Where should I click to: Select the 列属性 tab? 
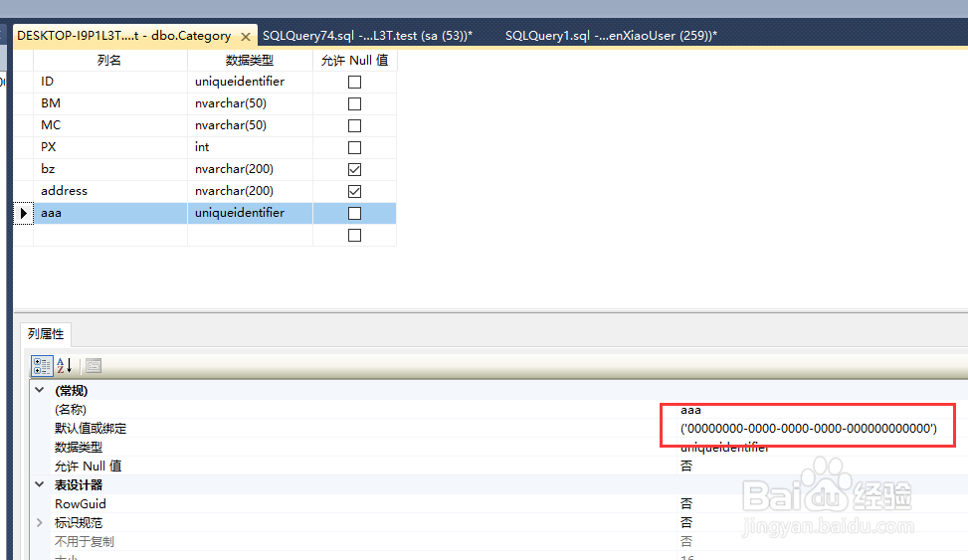pos(46,334)
